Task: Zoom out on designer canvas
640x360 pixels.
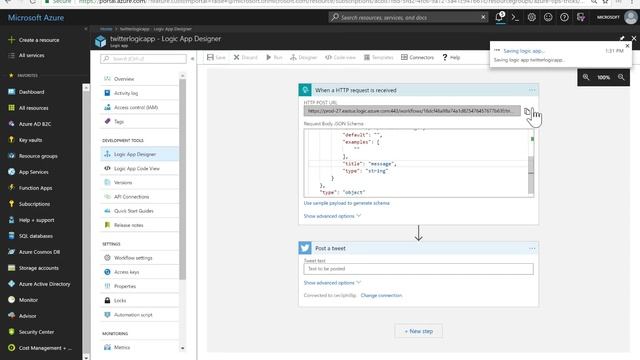Action: [x=621, y=77]
